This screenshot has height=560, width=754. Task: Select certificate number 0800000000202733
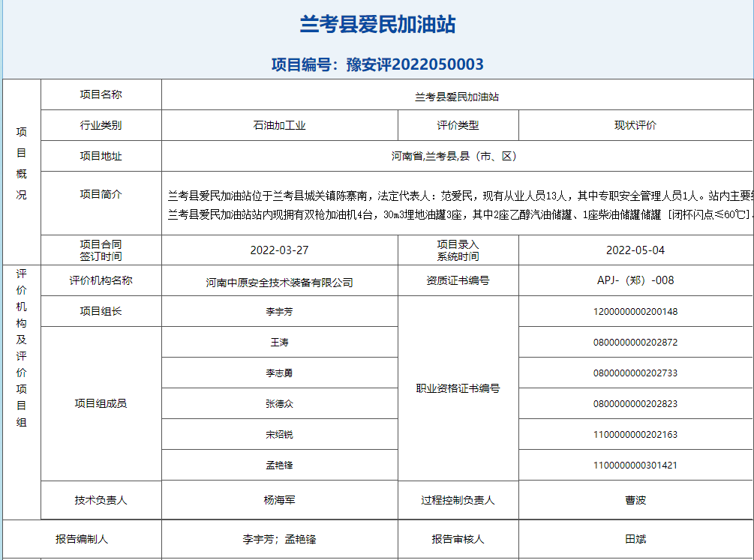click(635, 373)
